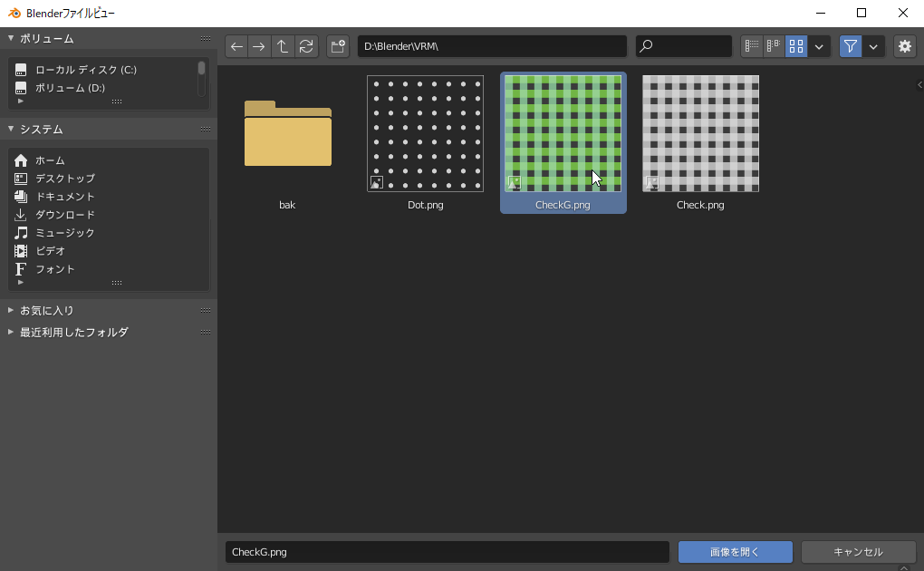Click the Check.png file name label
The width and height of the screenshot is (924, 571).
[x=700, y=205]
